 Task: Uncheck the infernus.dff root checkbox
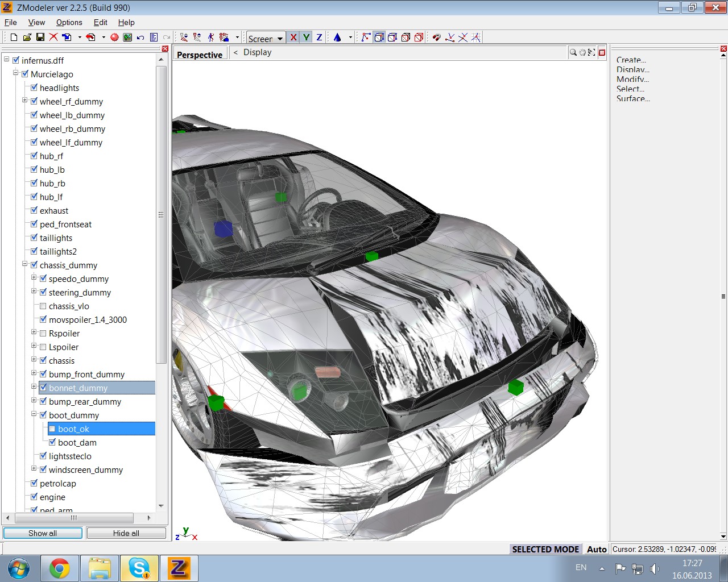click(16, 60)
